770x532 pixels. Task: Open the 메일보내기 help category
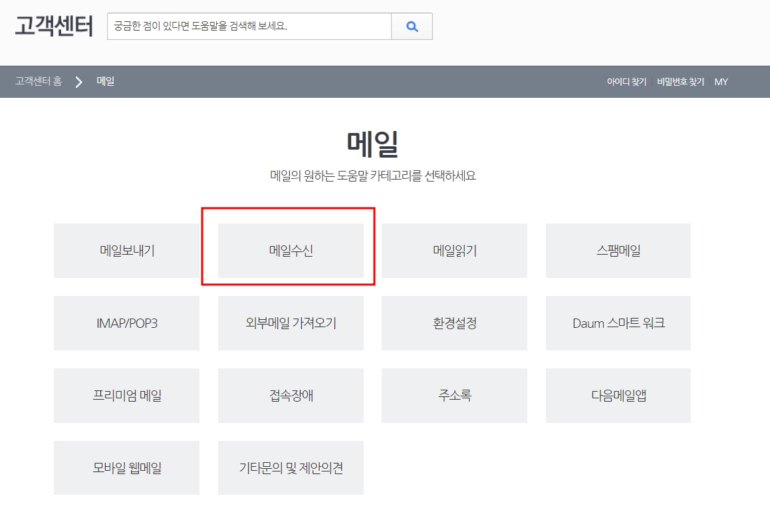(126, 251)
